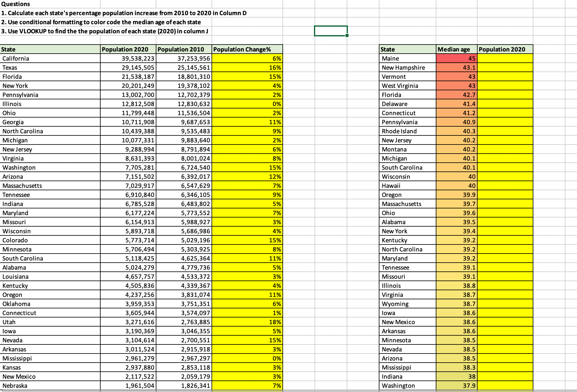The width and height of the screenshot is (577, 392).
Task: Select Nebraska 2010 population 1,826,341
Action: coord(184,385)
